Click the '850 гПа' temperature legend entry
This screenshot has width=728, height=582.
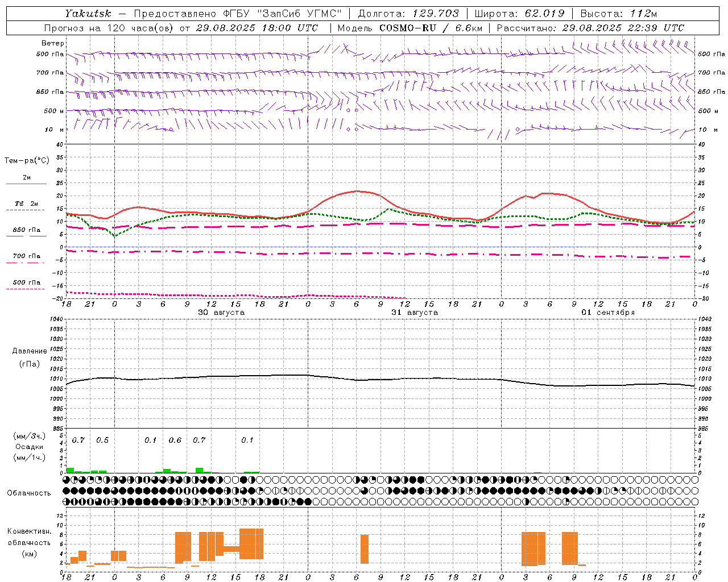27,230
